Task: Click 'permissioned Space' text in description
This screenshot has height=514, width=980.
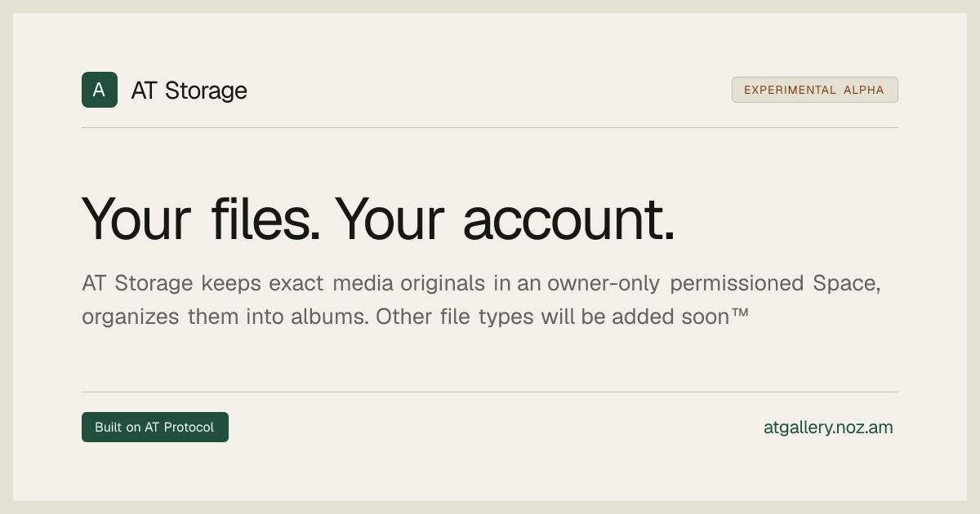Action: (775, 284)
